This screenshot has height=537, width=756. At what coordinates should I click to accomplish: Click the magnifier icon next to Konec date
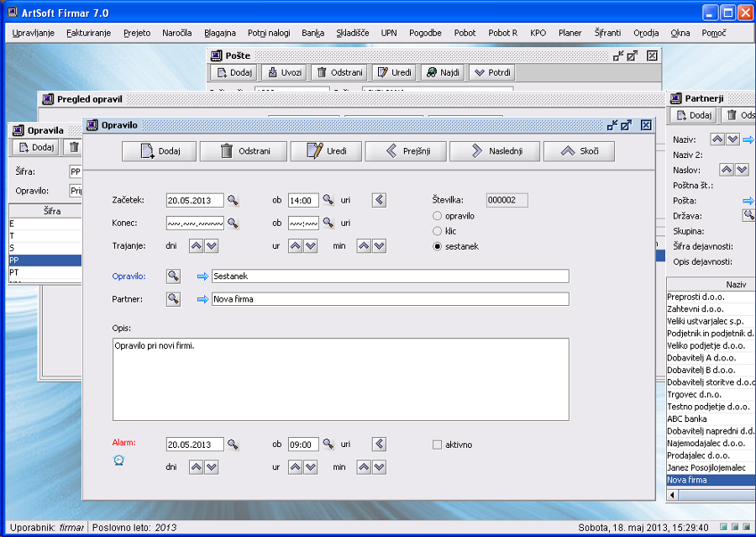coord(233,224)
